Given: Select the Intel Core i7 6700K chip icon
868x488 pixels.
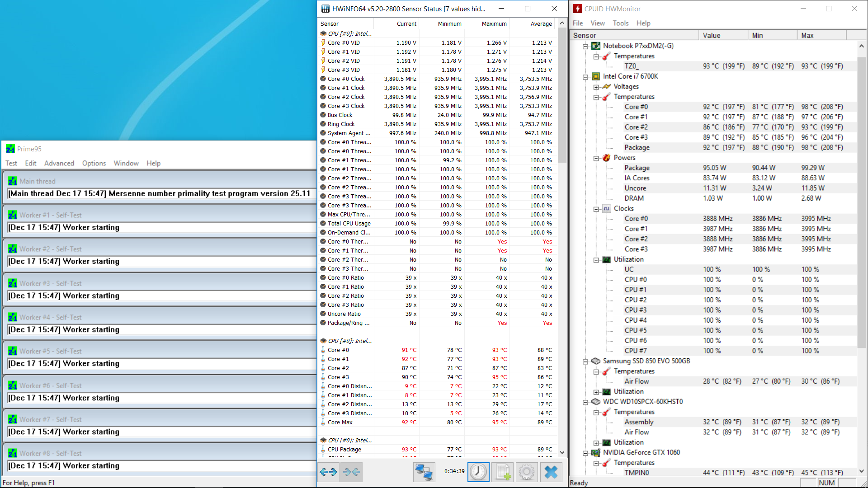Looking at the screenshot, I should tap(596, 76).
